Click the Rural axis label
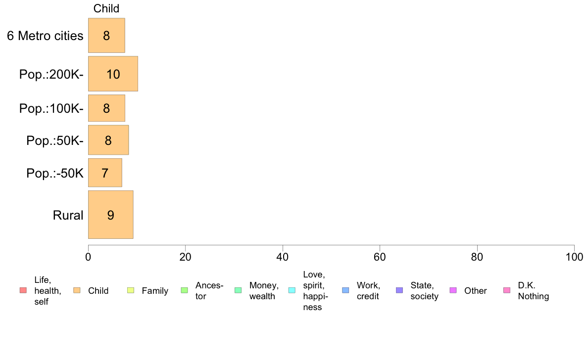Image resolution: width=588 pixels, height=364 pixels. click(x=68, y=215)
